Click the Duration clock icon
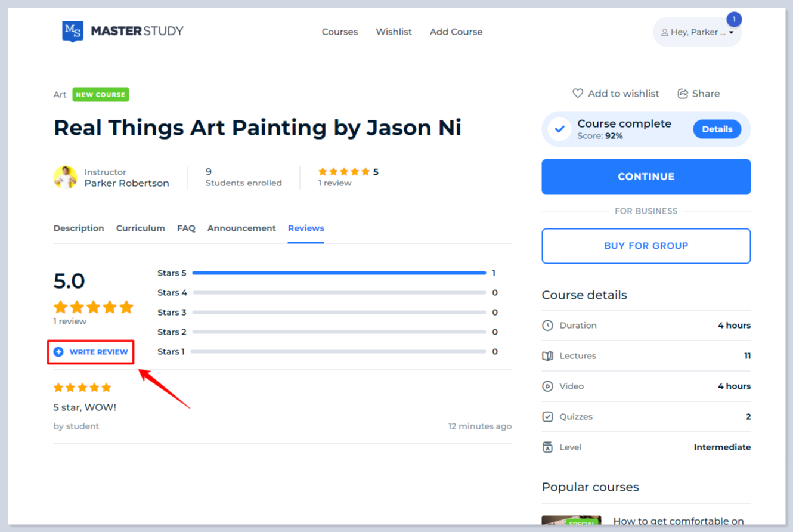The height and width of the screenshot is (532, 793). point(547,326)
